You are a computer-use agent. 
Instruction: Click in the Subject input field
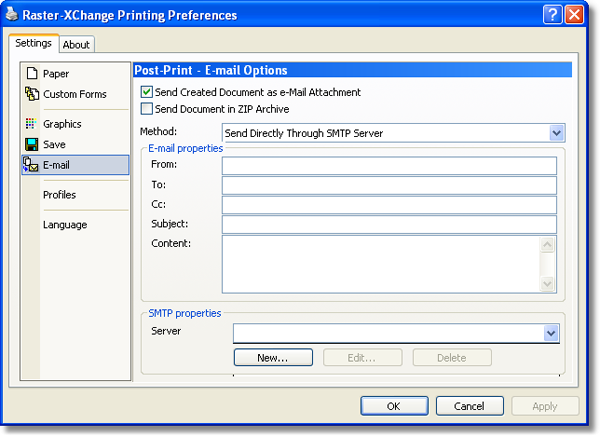tap(389, 224)
